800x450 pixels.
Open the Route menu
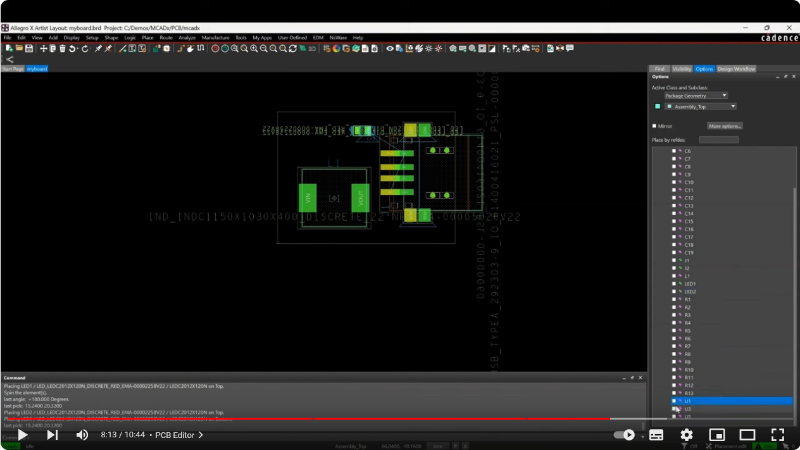tap(166, 37)
